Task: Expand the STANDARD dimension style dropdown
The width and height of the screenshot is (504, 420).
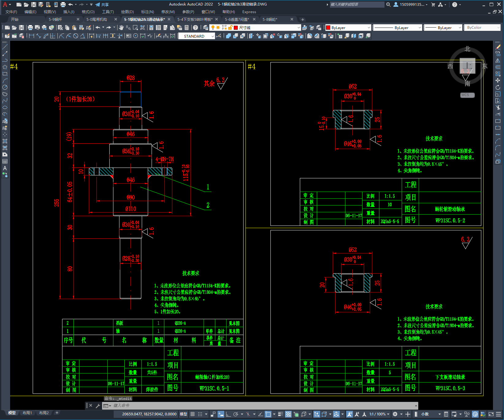Action: click(196, 36)
